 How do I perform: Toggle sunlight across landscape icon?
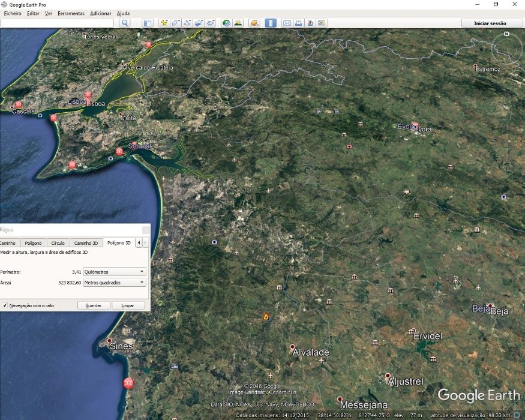[238, 23]
